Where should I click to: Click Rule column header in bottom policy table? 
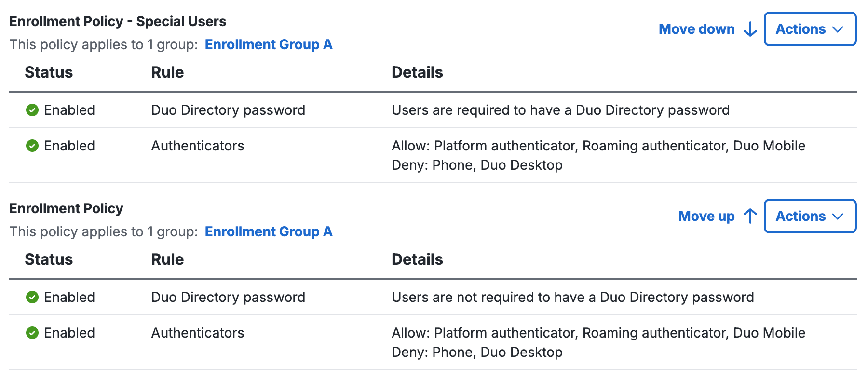167,259
